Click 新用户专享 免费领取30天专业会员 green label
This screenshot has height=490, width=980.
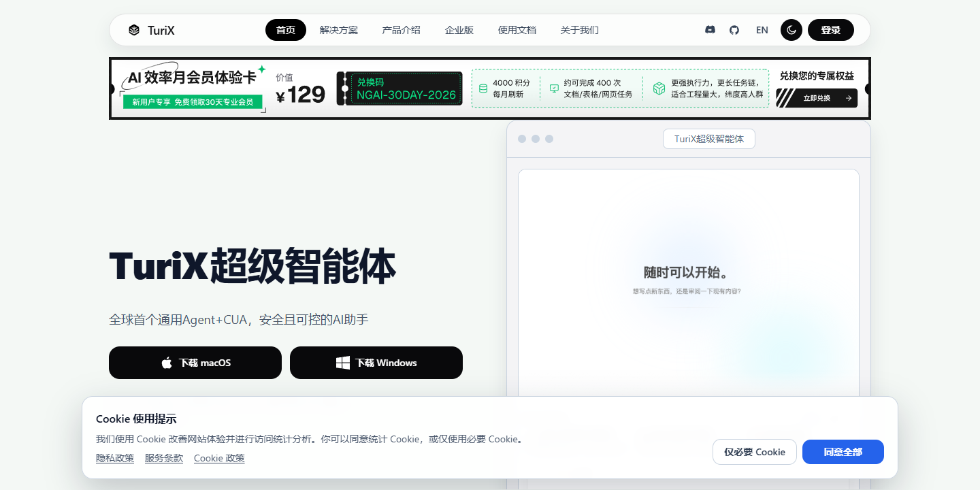pyautogui.click(x=193, y=102)
